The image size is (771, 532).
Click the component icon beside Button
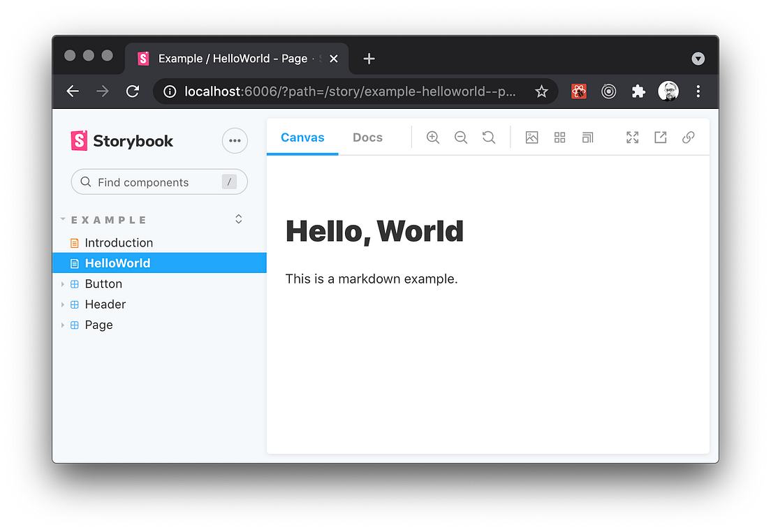coord(74,283)
